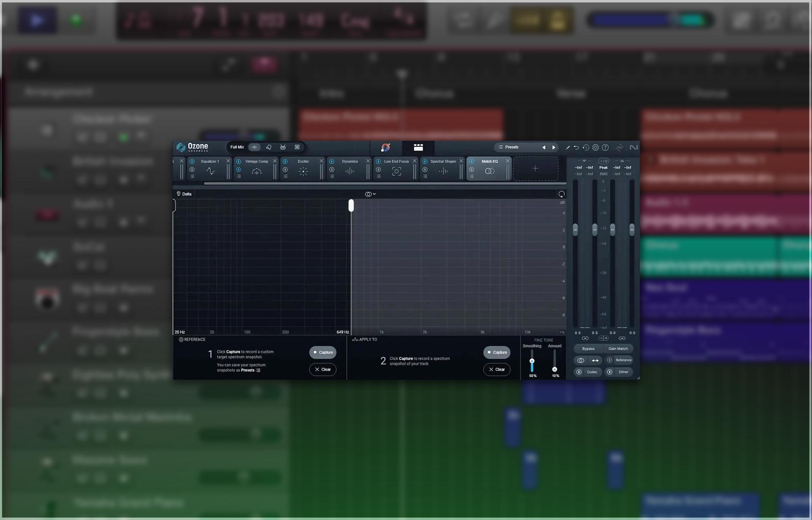
Task: Solo the Vintage Comp module
Action: (239, 170)
